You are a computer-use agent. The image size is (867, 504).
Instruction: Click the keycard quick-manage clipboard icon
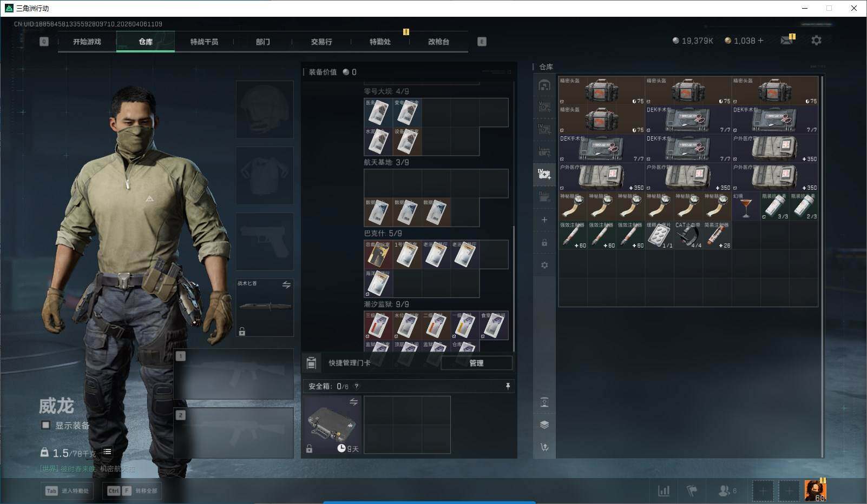(311, 363)
